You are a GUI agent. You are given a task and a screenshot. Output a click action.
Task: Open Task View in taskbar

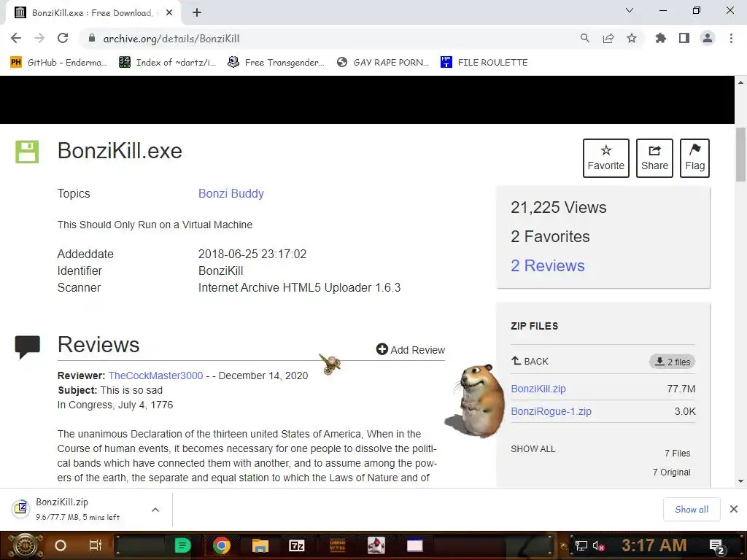tap(96, 545)
